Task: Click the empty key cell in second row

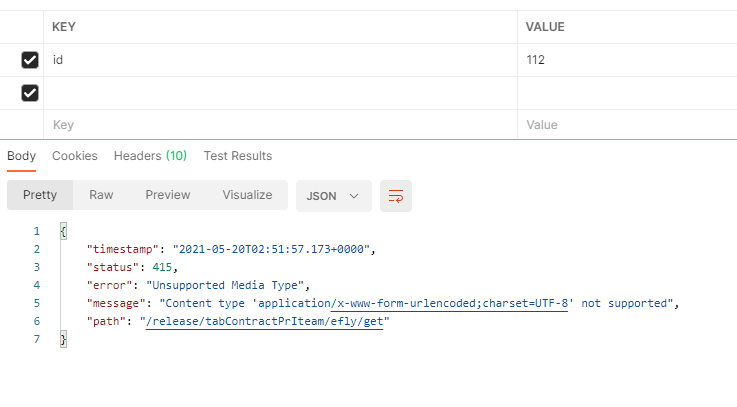Action: click(x=280, y=93)
